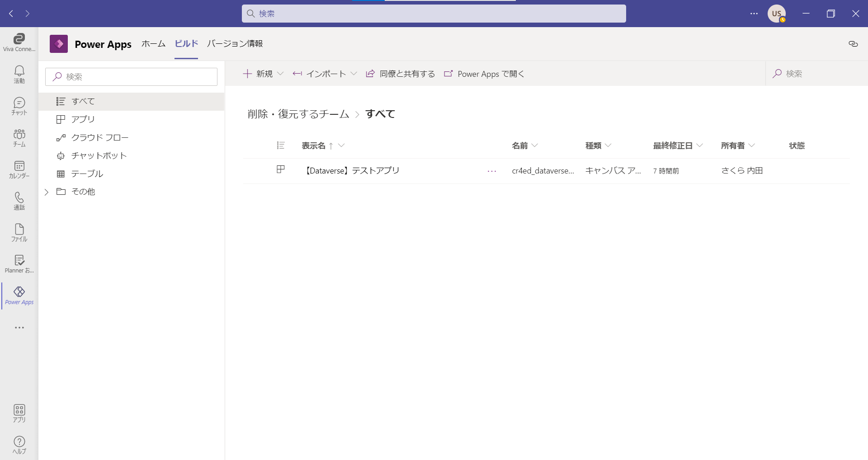Screen dimensions: 868x460
Task: Open Viva Connections in the sidebar
Action: coord(19,42)
